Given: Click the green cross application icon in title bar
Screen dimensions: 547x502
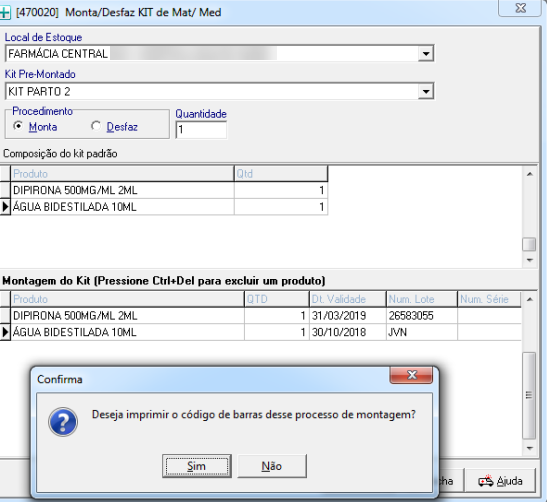Looking at the screenshot, I should (x=5, y=13).
